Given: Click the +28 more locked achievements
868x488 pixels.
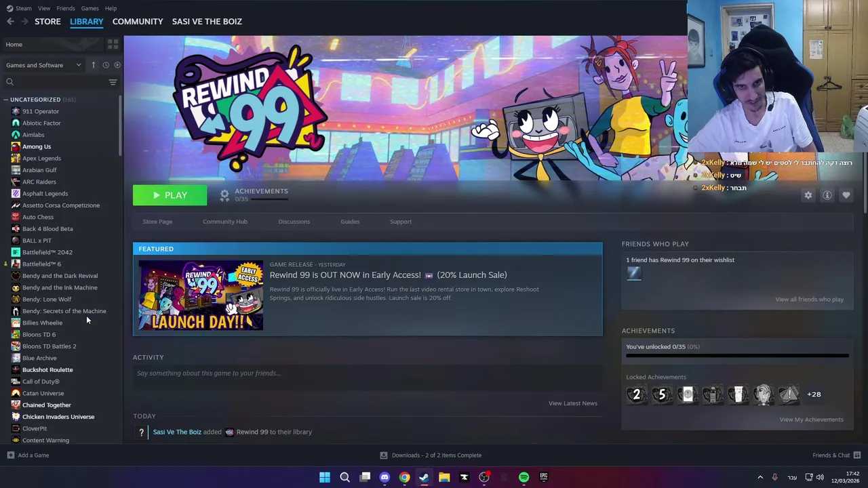Looking at the screenshot, I should 814,394.
